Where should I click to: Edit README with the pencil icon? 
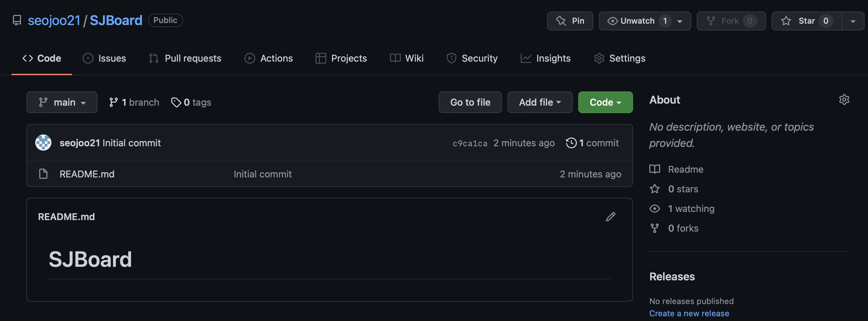pyautogui.click(x=611, y=217)
